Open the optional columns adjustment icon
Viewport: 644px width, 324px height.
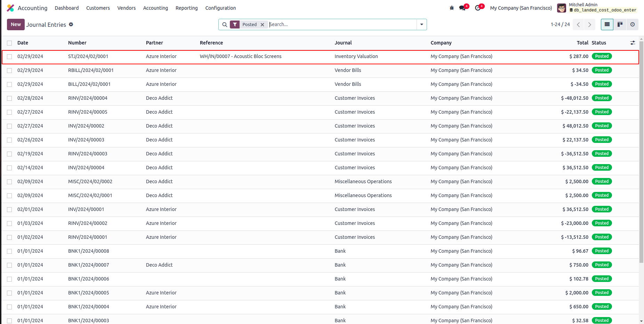633,43
